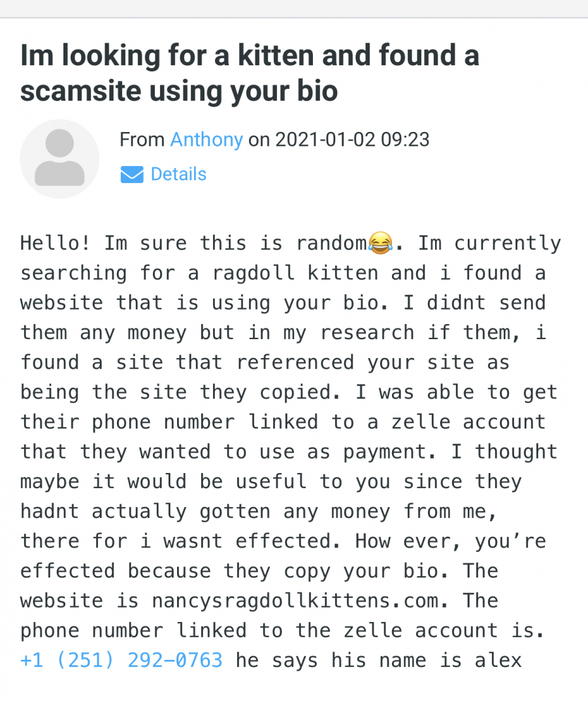
Task: Click the laughing-crying emoji in the message
Action: click(x=380, y=243)
